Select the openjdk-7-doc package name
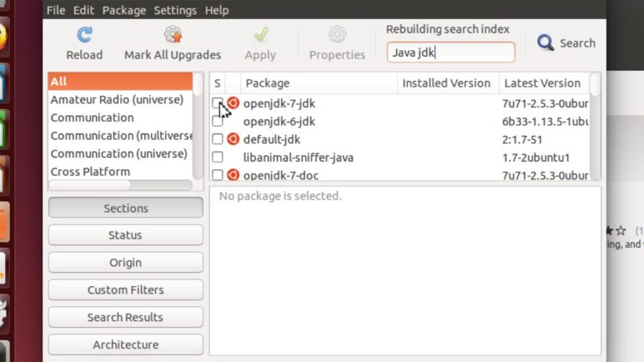This screenshot has height=362, width=644. point(280,175)
